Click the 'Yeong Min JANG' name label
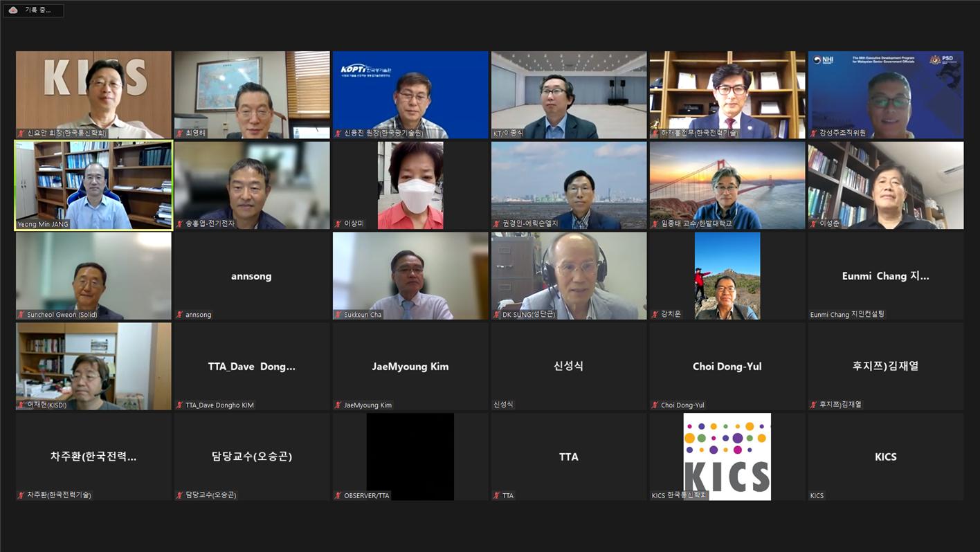This screenshot has height=552, width=980. click(44, 224)
